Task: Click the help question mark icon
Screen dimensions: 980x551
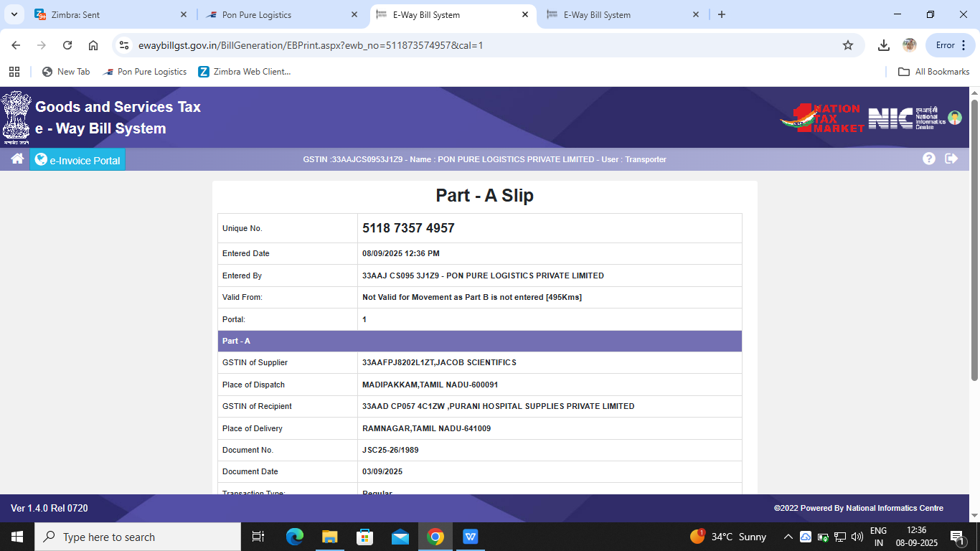Action: click(x=929, y=159)
